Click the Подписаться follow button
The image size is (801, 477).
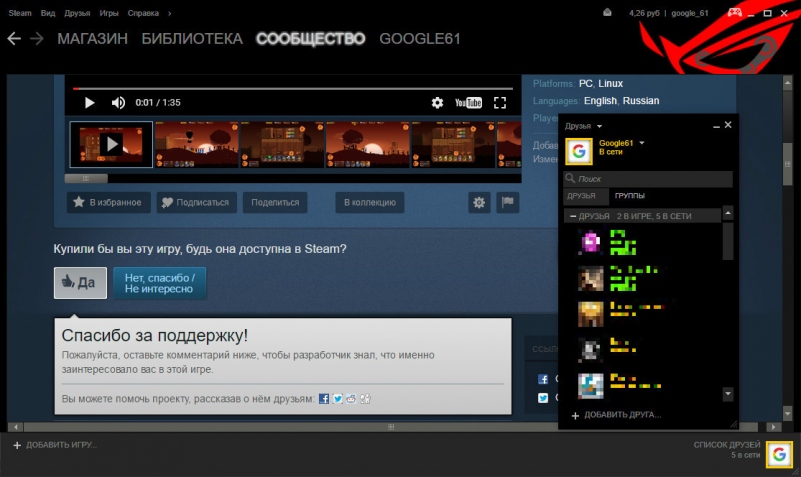coord(196,202)
